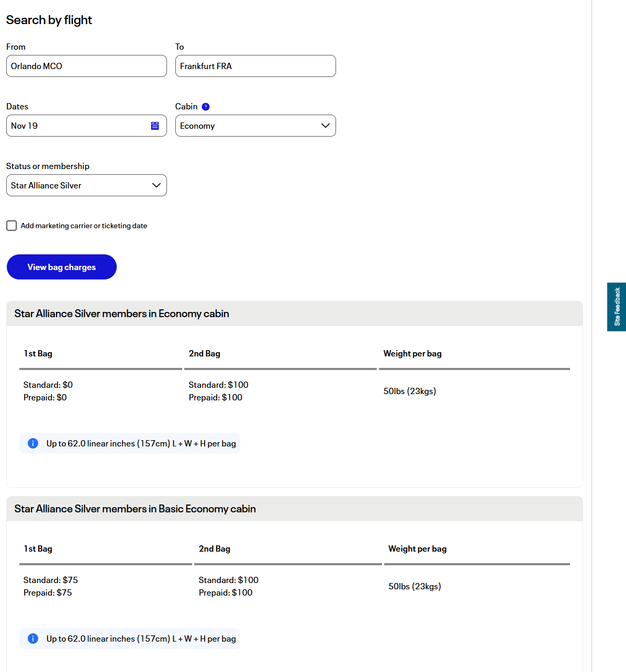Click Weight per bag header in Economy table
This screenshot has height=672, width=626.
tap(412, 354)
